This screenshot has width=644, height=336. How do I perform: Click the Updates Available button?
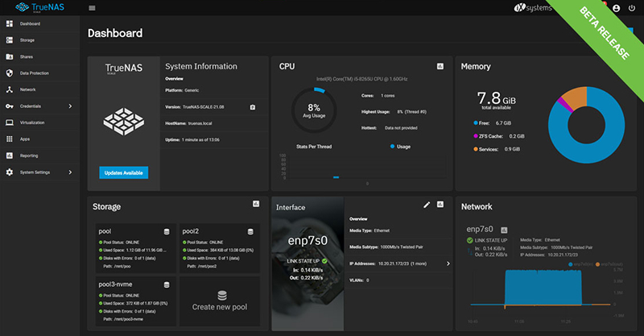pos(124,172)
